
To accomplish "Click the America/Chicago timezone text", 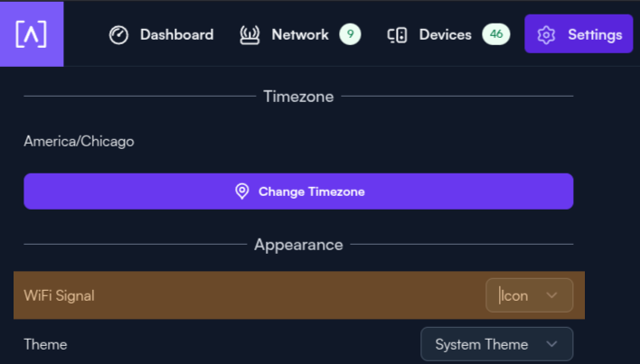I will tap(79, 142).
